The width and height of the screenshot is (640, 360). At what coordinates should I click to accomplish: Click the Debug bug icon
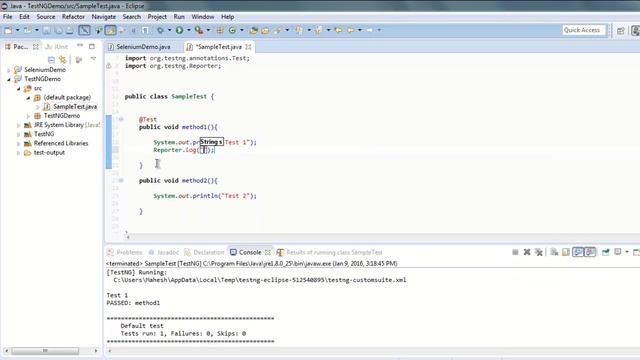pyautogui.click(x=160, y=30)
